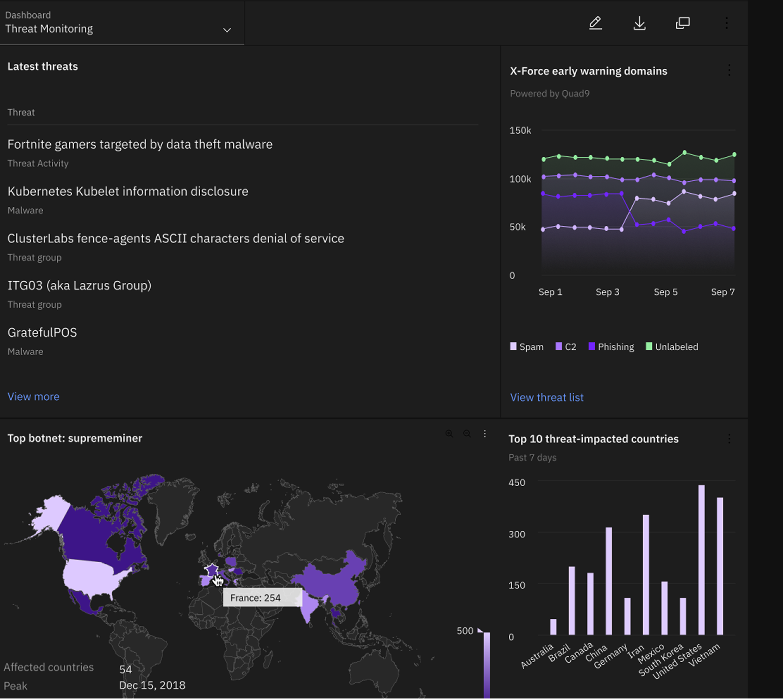This screenshot has width=783, height=700.
Task: Click the duplicate dashboard icon
Action: coord(683,23)
